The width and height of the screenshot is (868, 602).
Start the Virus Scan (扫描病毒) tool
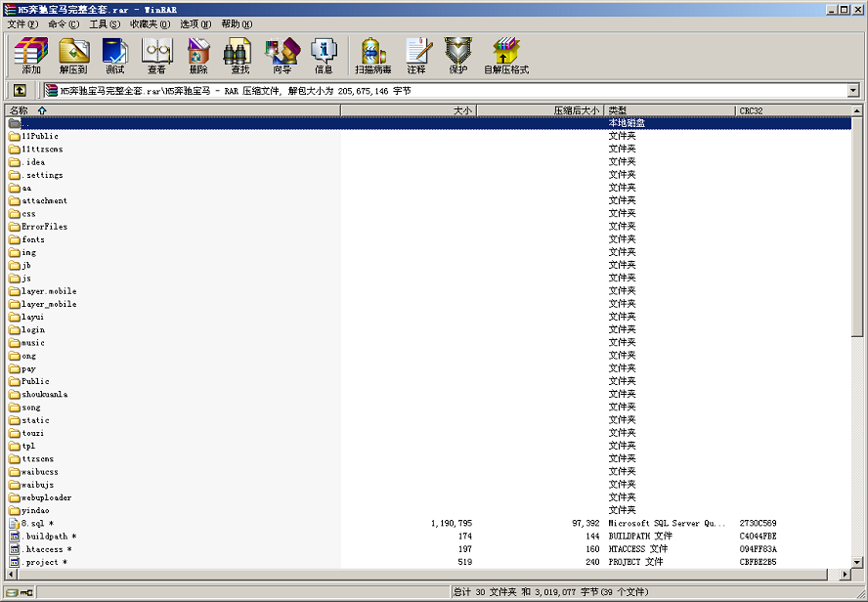point(372,56)
